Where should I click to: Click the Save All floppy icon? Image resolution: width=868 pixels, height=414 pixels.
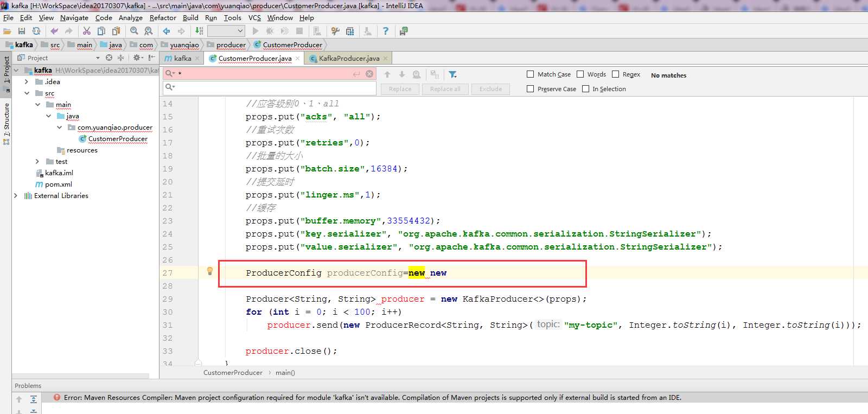point(22,31)
